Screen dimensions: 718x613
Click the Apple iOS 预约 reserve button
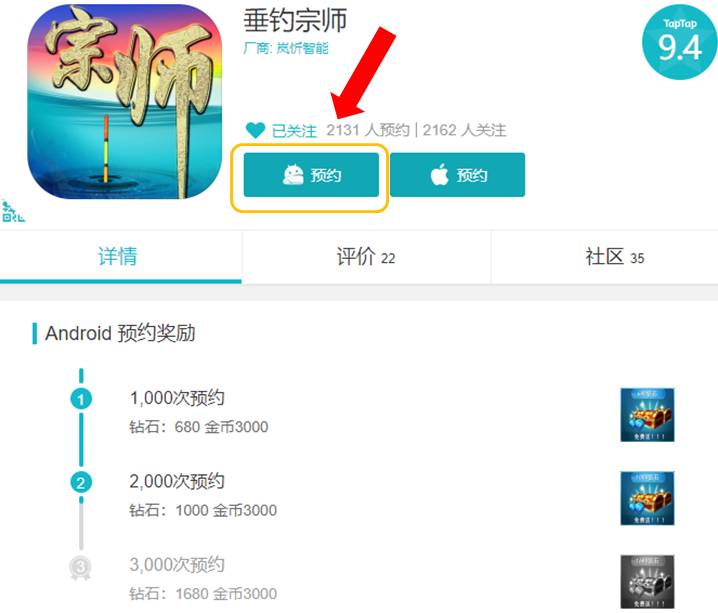(x=457, y=175)
